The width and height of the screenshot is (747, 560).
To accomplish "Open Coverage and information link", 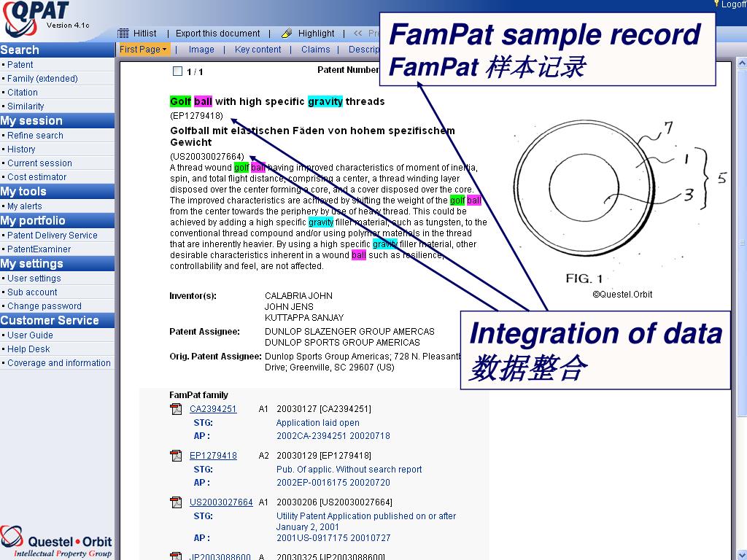I will click(59, 363).
